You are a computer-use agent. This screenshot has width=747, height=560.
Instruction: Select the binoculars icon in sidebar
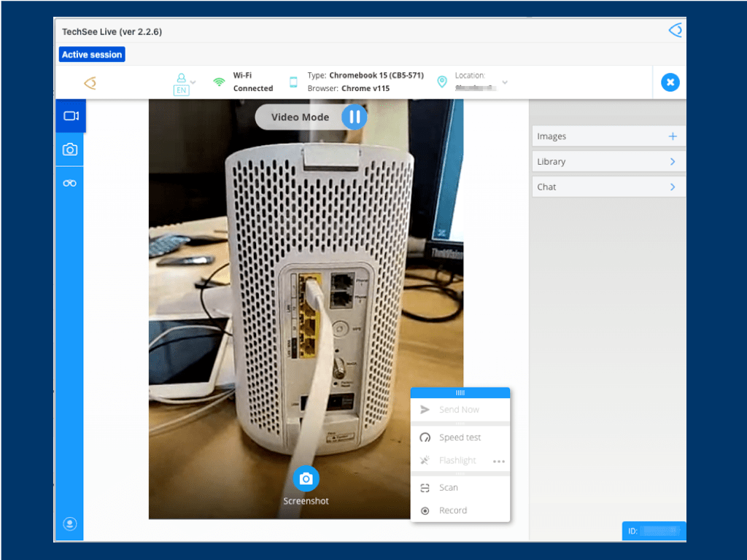pyautogui.click(x=70, y=183)
